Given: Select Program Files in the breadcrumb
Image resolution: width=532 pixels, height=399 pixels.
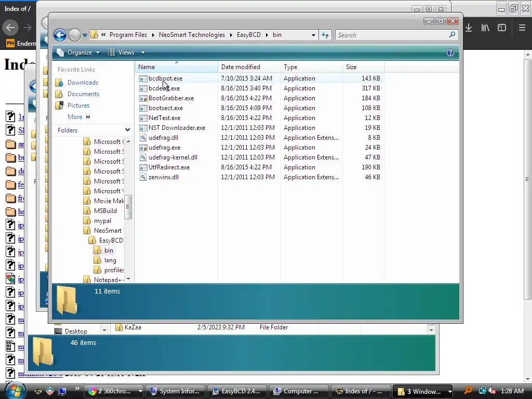Looking at the screenshot, I should (x=128, y=35).
